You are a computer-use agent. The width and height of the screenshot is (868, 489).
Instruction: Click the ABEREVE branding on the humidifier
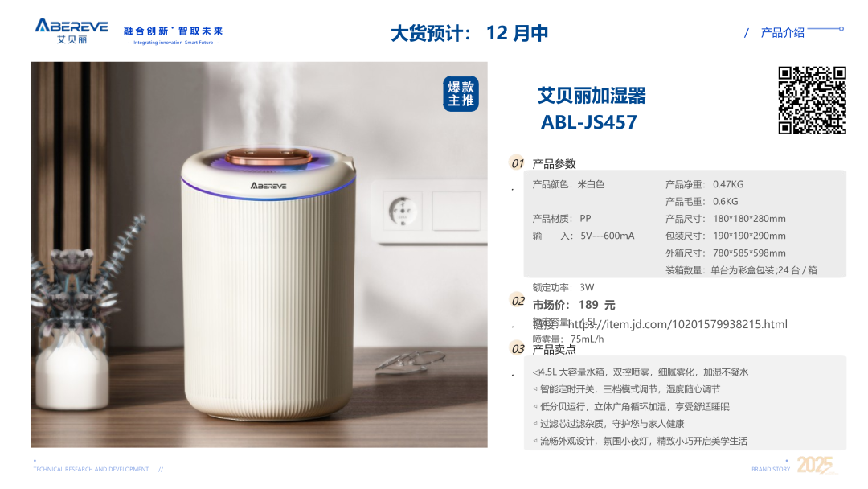[x=268, y=186]
